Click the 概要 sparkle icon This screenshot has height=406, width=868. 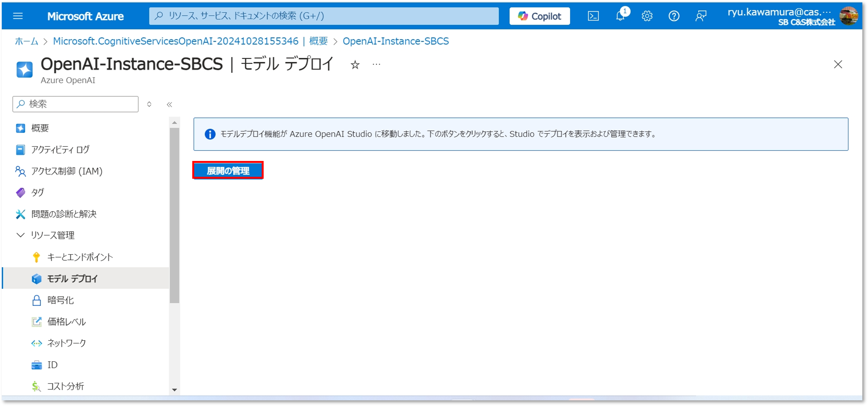coord(21,128)
